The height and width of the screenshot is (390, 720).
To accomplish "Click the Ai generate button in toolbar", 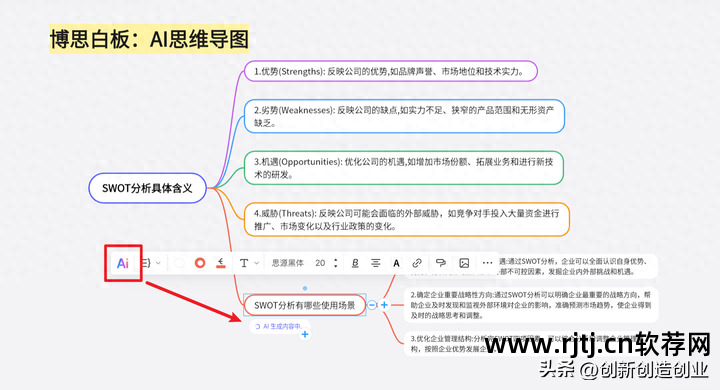I will coord(123,263).
